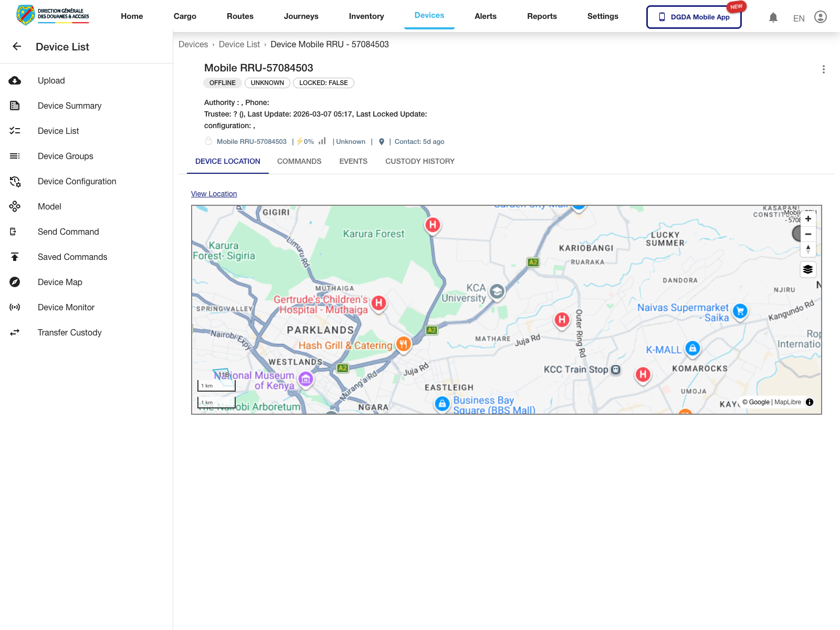The image size is (840, 630).
Task: Open the three-dot device options menu
Action: (823, 69)
